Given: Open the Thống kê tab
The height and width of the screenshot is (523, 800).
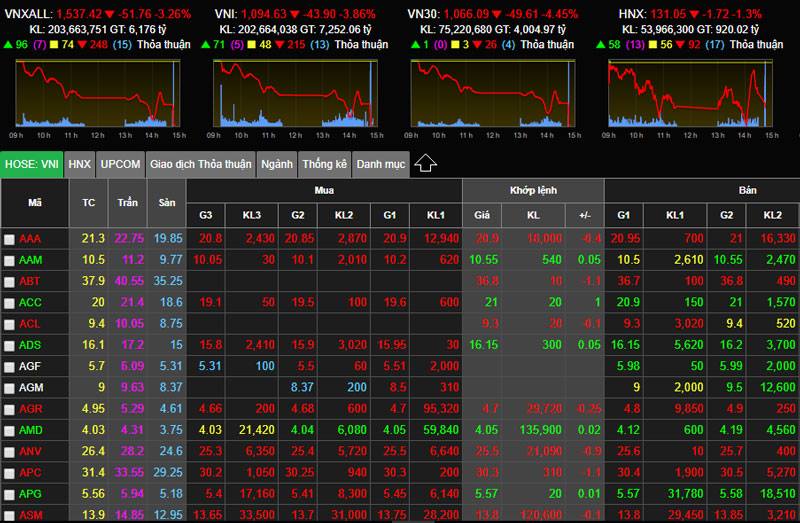Looking at the screenshot, I should click(x=324, y=164).
